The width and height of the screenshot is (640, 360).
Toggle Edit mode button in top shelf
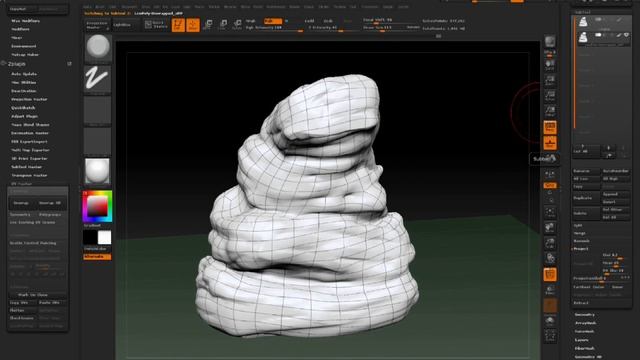(178, 25)
